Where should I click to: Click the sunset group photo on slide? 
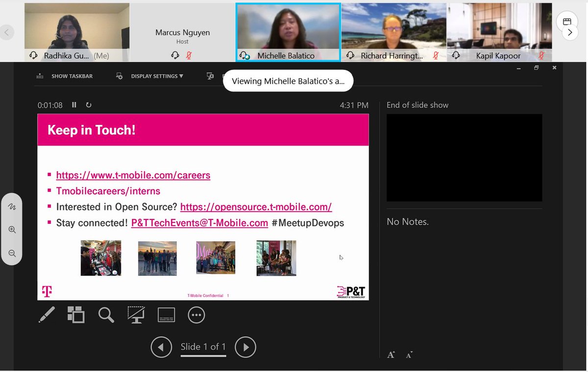[x=157, y=258]
